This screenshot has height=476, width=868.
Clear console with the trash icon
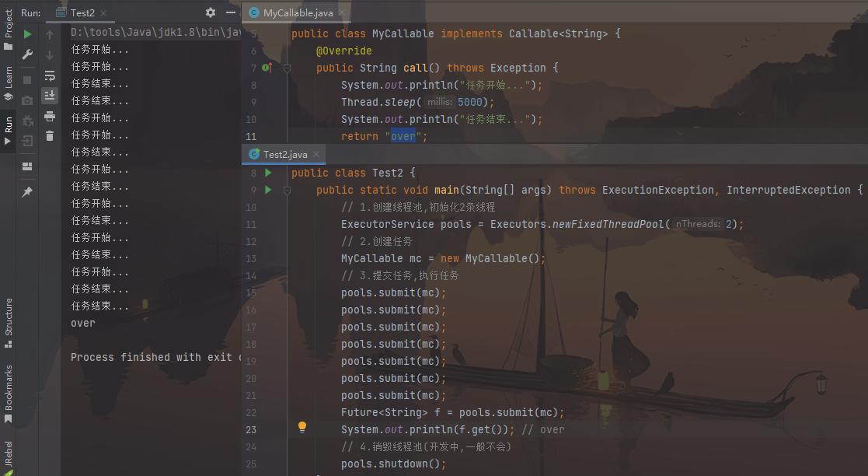click(50, 136)
